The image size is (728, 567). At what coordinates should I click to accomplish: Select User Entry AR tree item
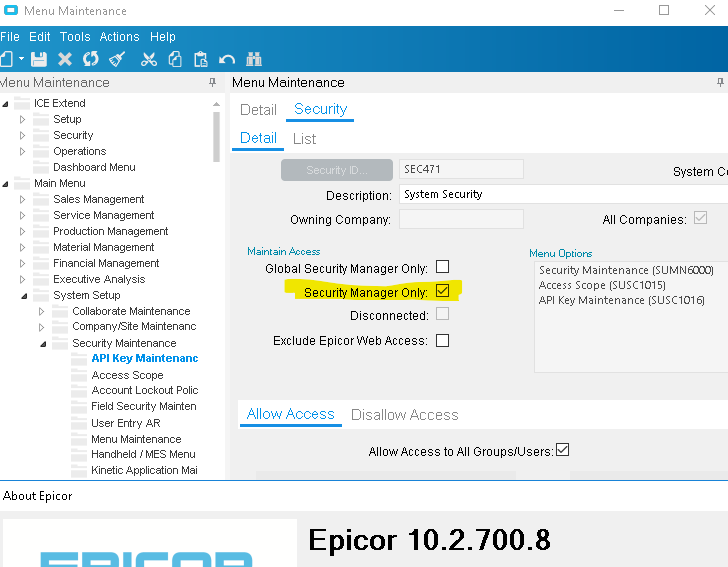pyautogui.click(x=126, y=424)
